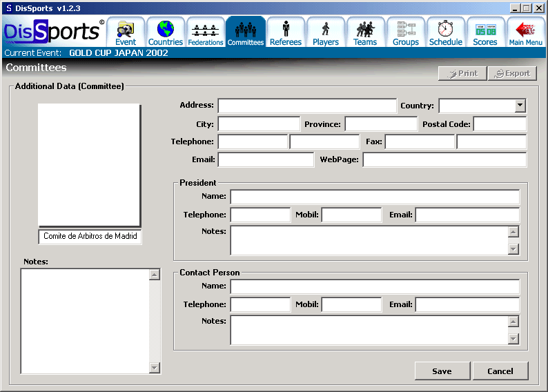The height and width of the screenshot is (392, 548).
Task: Open the Players section
Action: 325,32
